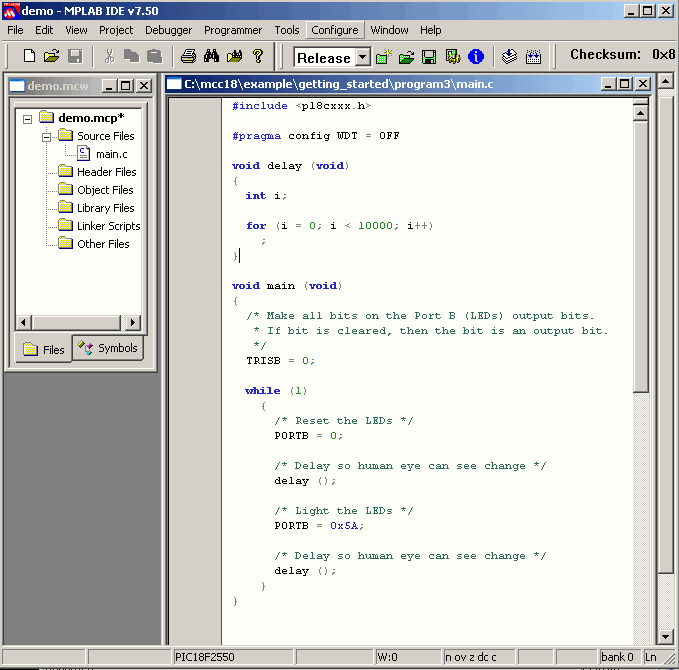The image size is (679, 670).
Task: Select the Other Files folder
Action: coord(103,244)
